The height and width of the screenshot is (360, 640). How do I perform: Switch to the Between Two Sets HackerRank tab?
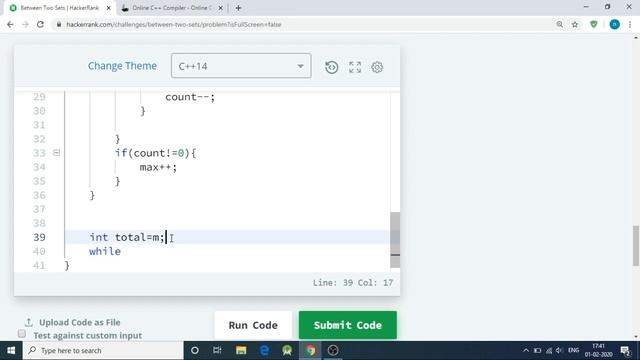pos(60,8)
